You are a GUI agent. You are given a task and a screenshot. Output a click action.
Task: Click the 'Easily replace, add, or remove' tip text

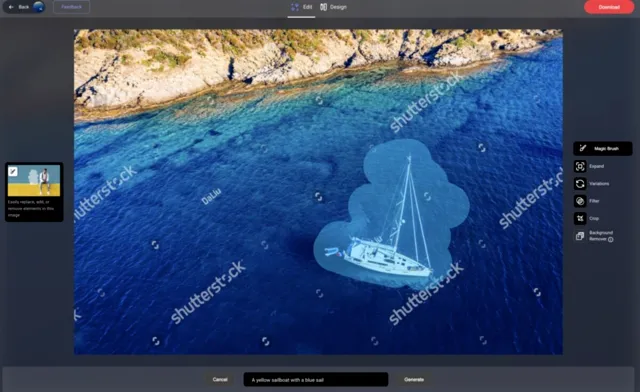tap(31, 208)
